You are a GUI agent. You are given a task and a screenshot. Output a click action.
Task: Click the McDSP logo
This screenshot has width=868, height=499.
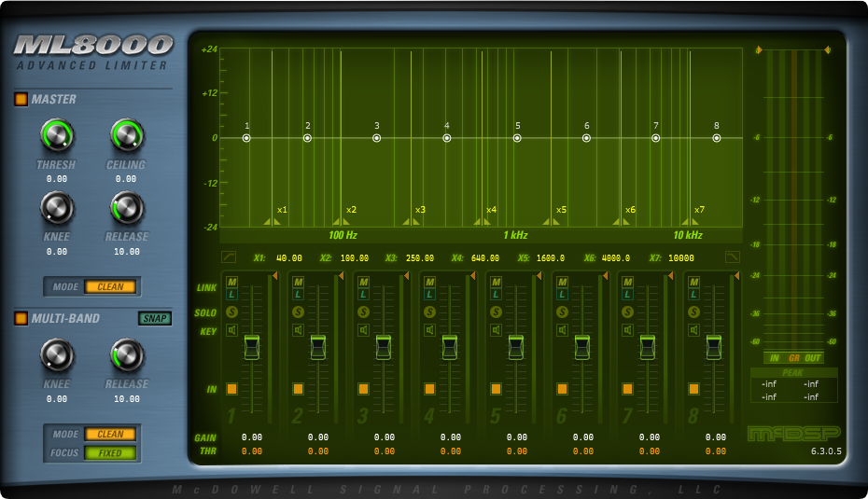[x=794, y=433]
